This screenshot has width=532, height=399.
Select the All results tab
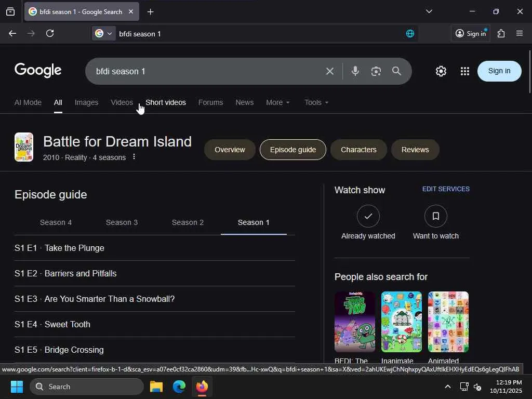pos(58,102)
